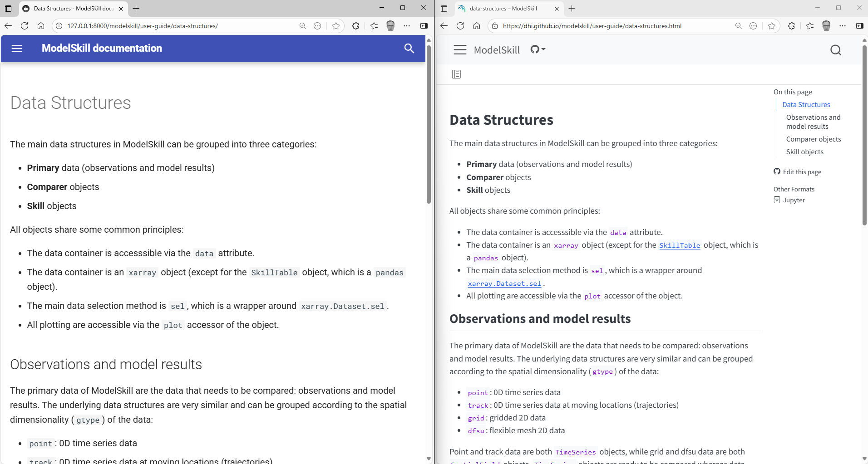Go back in right browser window
The image size is (868, 464).
pyautogui.click(x=444, y=26)
